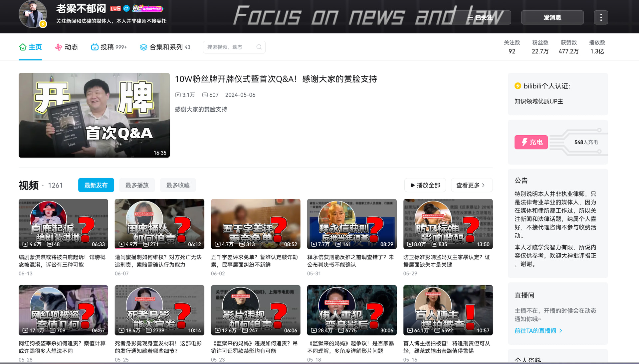Open the 五千字差评 video thumbnail
The width and height of the screenshot is (639, 364).
point(256,224)
